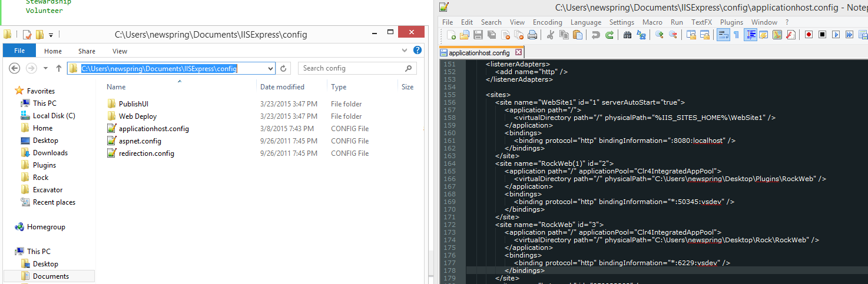The width and height of the screenshot is (868, 284).
Task: Sort files by the Size column header
Action: tap(408, 86)
